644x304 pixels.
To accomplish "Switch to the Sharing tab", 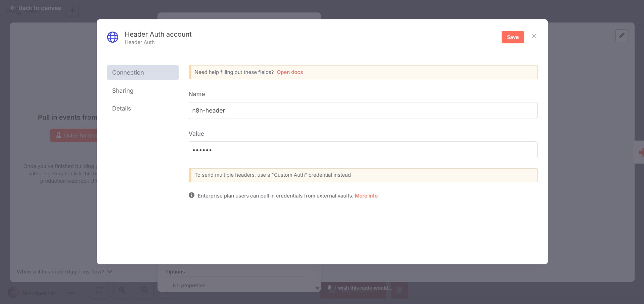I will [123, 91].
